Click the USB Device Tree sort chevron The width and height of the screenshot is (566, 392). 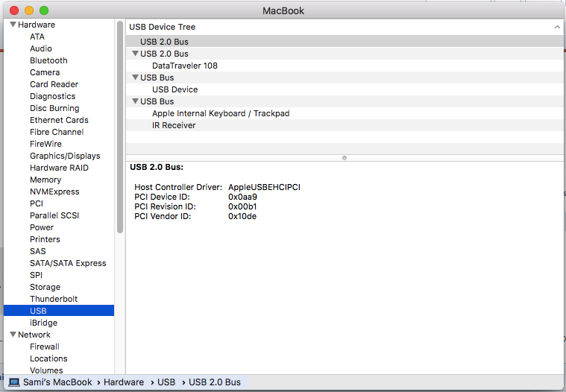click(x=557, y=27)
